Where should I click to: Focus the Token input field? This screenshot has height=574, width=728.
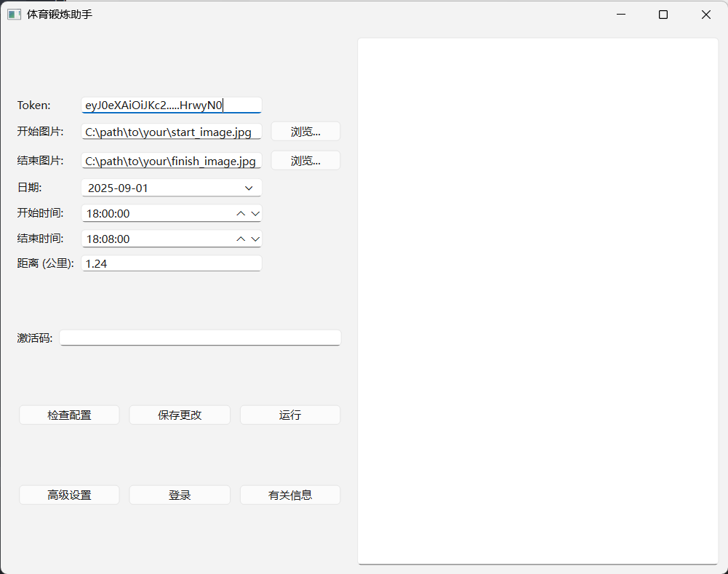tap(171, 105)
